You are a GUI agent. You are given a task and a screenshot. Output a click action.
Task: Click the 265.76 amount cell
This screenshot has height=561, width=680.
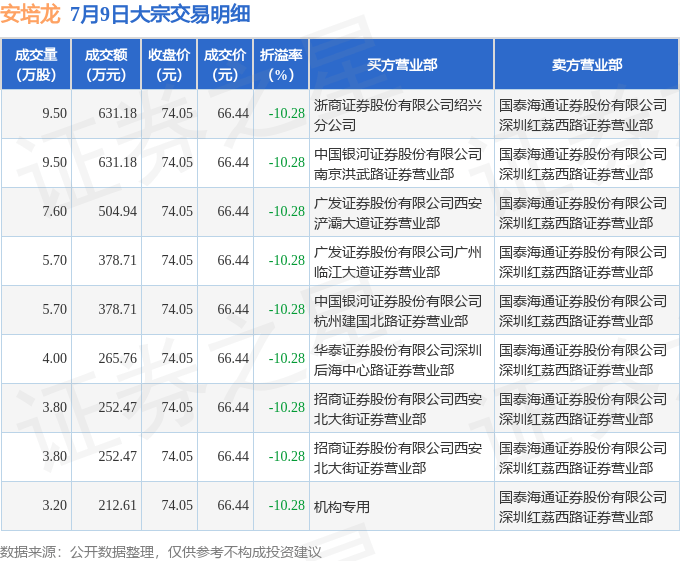click(118, 359)
